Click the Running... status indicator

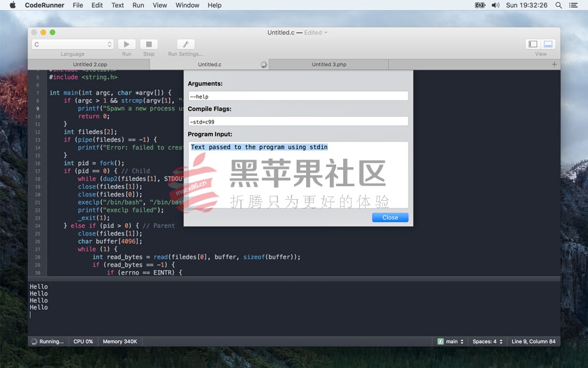48,341
